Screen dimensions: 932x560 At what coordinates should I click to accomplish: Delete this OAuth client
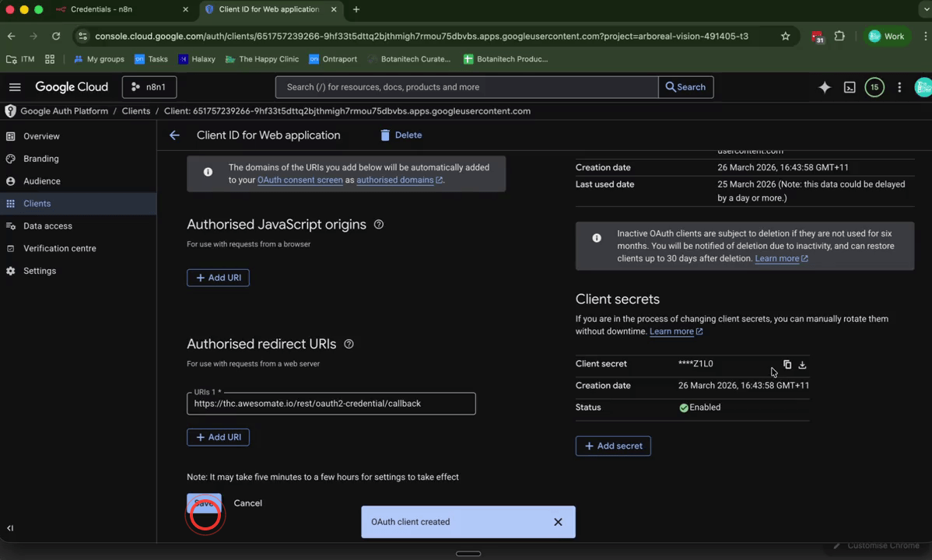[401, 135]
